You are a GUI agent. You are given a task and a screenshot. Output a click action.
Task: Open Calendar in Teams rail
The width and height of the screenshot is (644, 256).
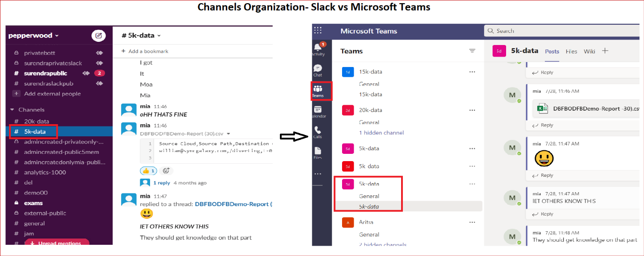point(318,112)
